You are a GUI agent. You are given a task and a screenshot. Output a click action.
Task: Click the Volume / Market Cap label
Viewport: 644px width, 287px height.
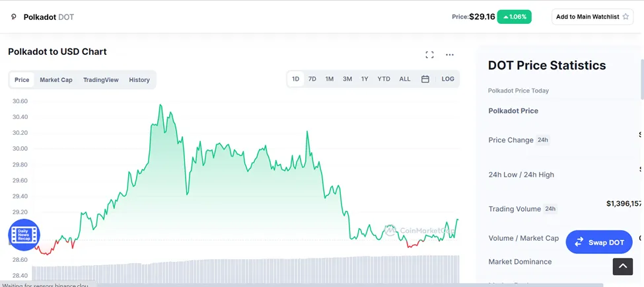[x=524, y=238]
